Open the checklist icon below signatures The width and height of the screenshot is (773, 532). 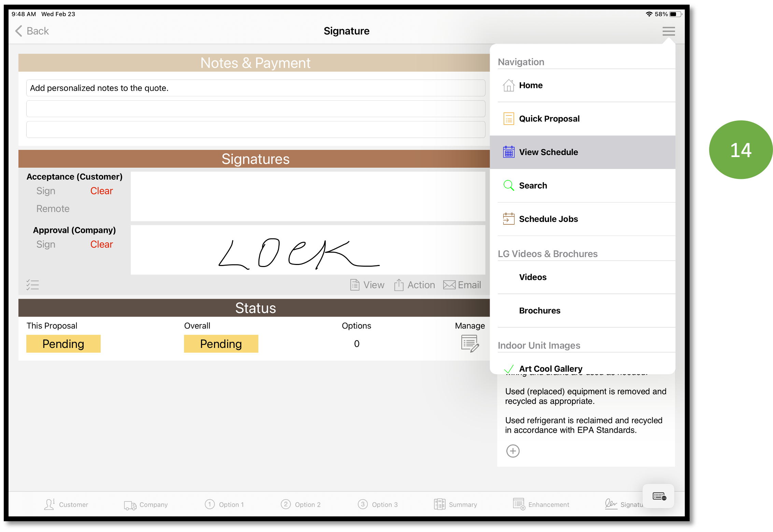(32, 285)
